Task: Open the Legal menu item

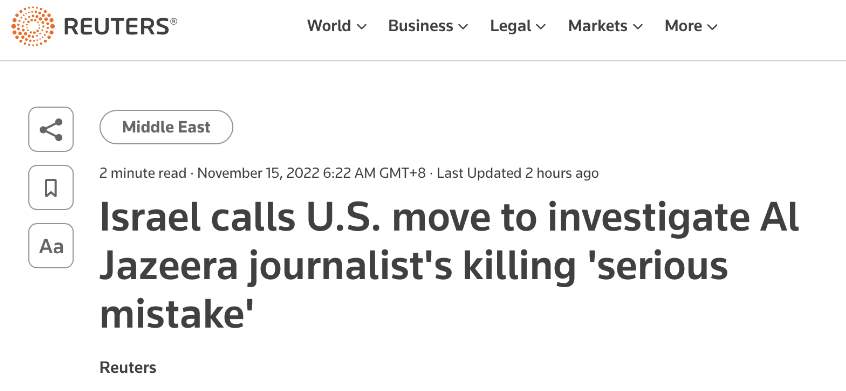Action: click(510, 26)
